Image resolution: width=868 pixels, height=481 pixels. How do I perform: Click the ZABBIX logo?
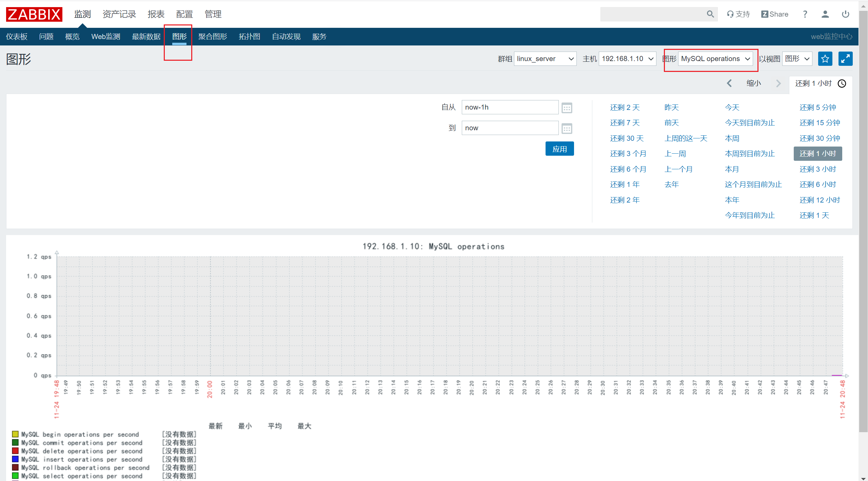click(34, 14)
